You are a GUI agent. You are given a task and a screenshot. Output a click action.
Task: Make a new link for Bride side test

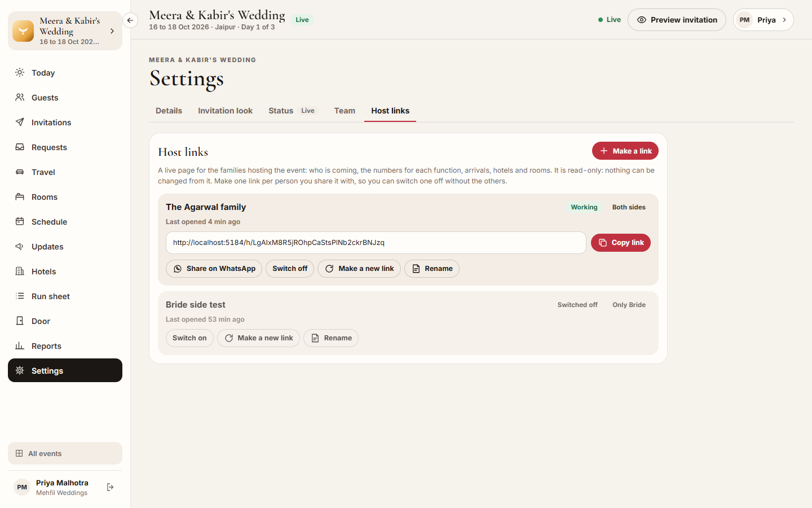(x=258, y=338)
